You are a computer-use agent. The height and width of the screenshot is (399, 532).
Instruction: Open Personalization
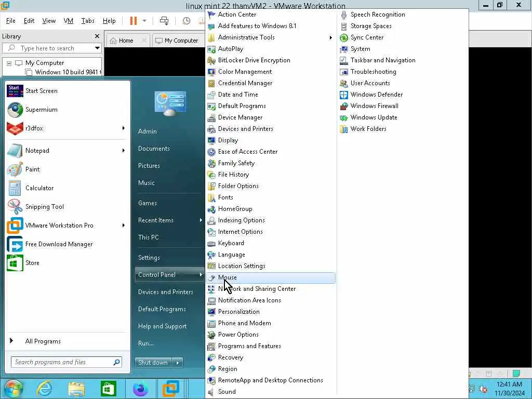pos(238,312)
